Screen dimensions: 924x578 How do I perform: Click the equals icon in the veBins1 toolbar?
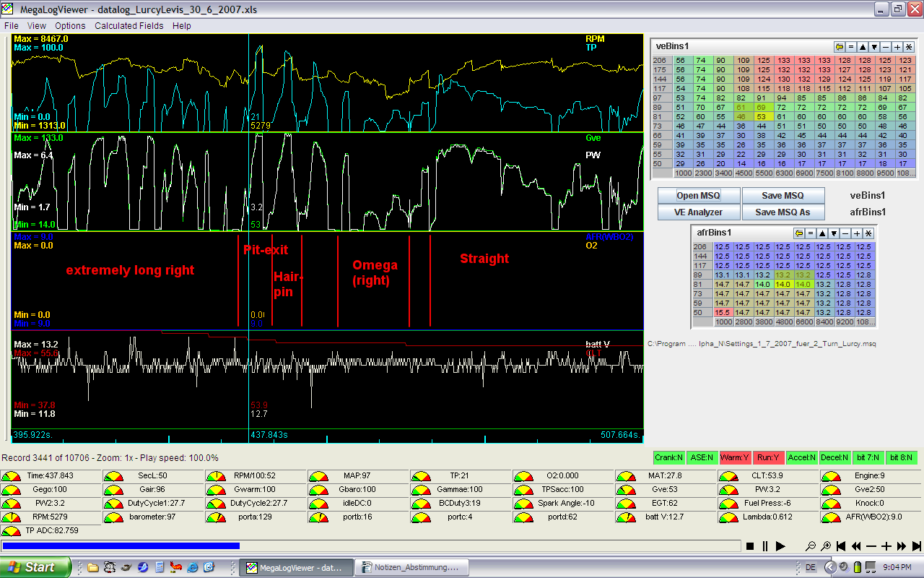tap(851, 46)
